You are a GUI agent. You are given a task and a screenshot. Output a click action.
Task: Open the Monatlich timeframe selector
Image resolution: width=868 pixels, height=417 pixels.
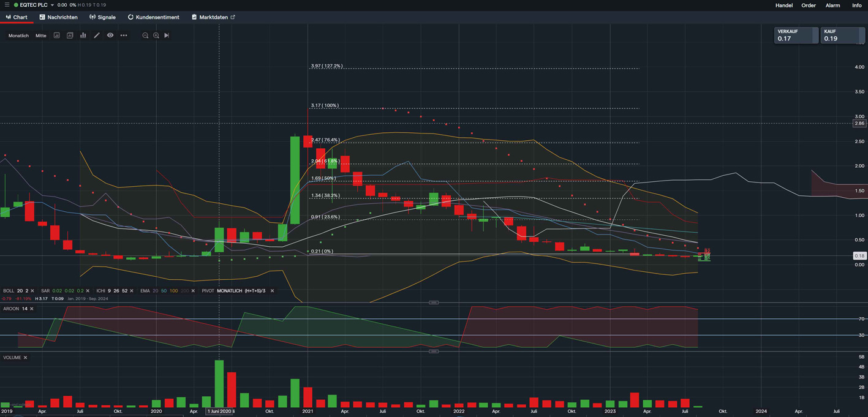[x=18, y=36]
